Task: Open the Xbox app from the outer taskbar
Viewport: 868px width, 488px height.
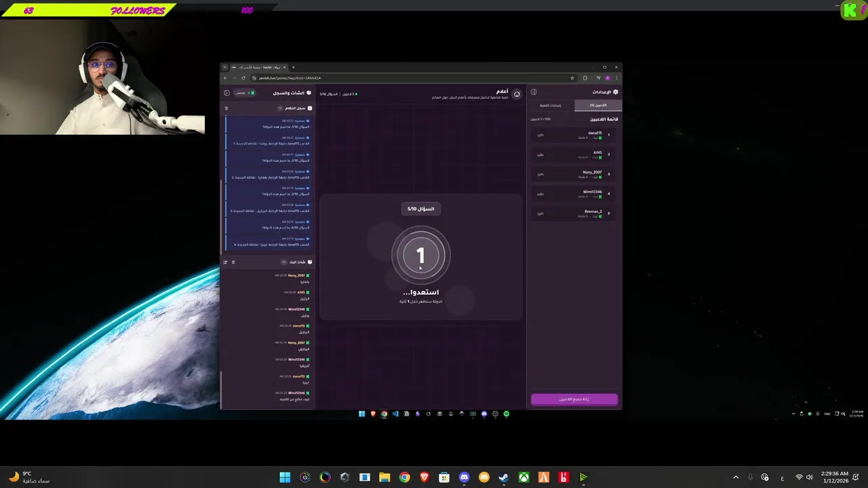Action: tap(524, 477)
